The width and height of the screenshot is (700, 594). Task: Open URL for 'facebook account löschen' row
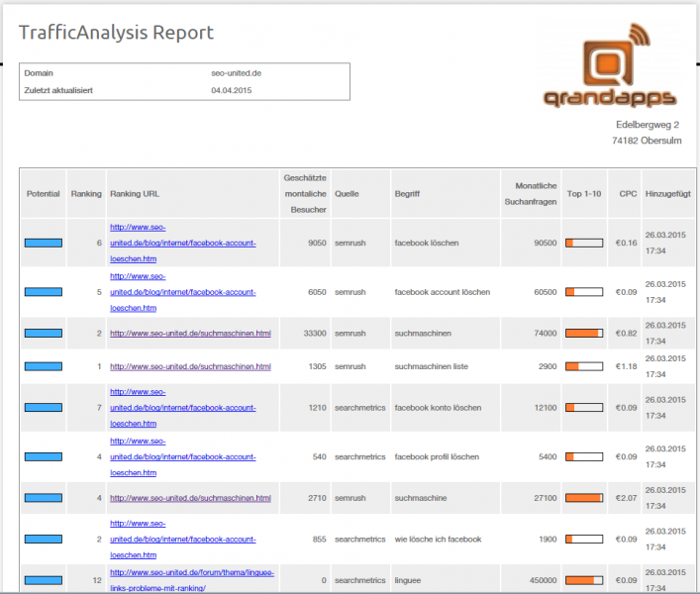tap(183, 292)
